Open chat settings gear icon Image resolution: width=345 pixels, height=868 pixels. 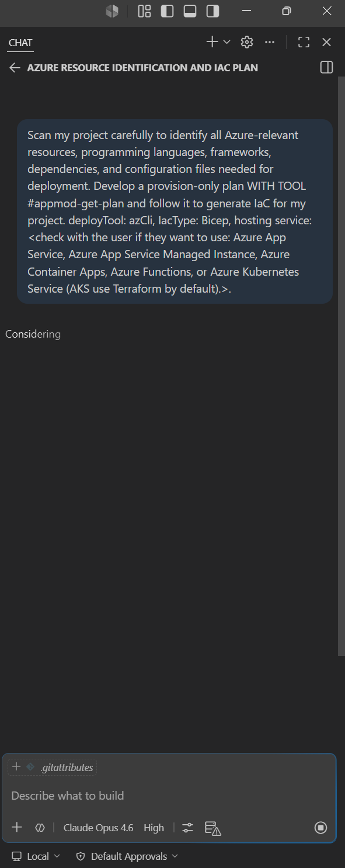point(247,42)
